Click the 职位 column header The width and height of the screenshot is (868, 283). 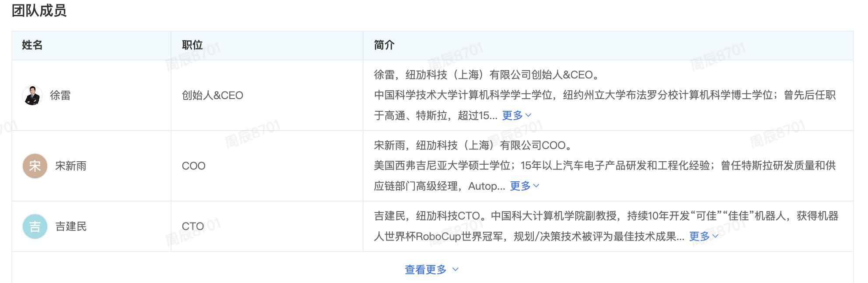tap(192, 45)
